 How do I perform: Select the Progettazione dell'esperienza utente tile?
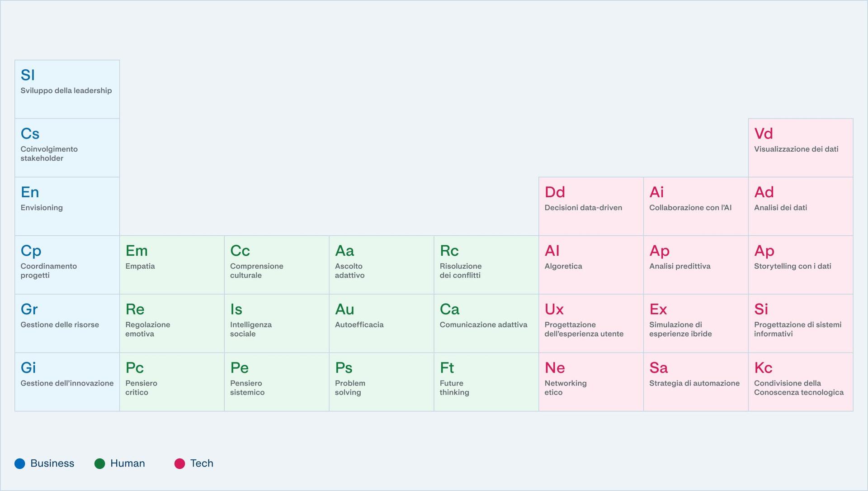tap(590, 323)
